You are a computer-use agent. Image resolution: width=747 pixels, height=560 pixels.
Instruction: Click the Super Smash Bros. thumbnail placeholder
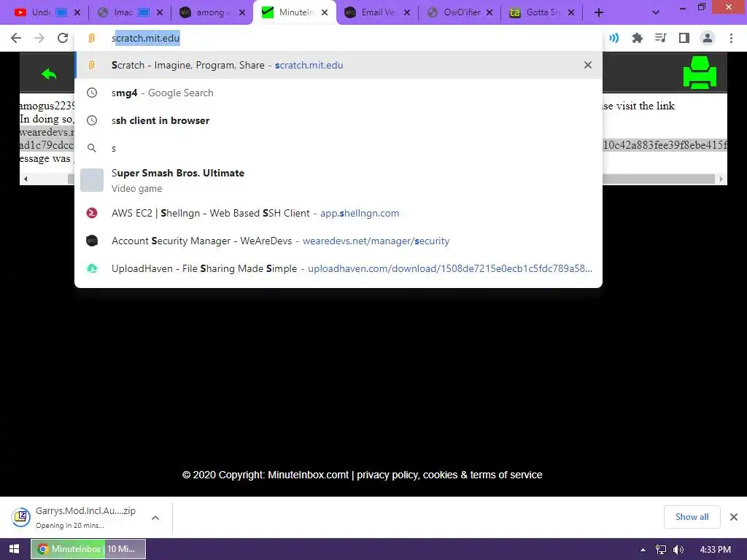click(x=91, y=180)
